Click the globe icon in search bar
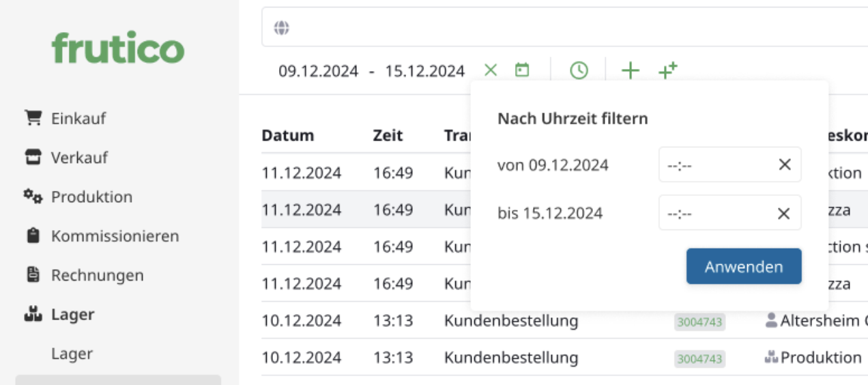 pyautogui.click(x=282, y=28)
